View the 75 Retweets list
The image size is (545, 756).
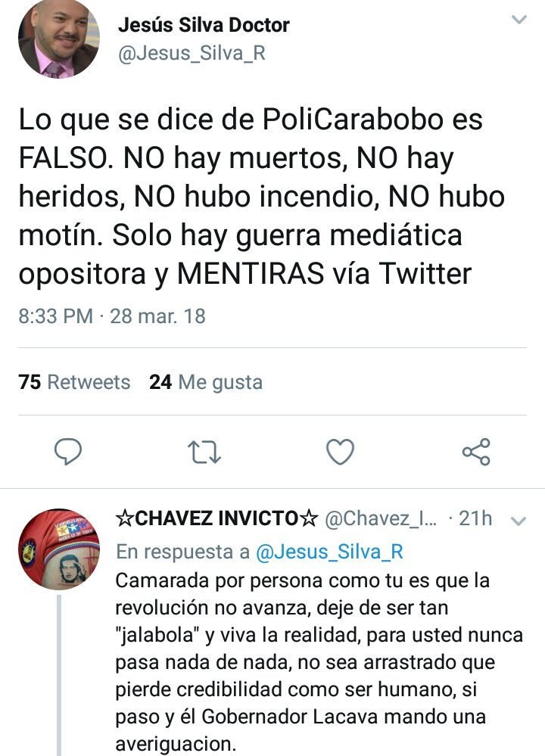click(x=74, y=382)
